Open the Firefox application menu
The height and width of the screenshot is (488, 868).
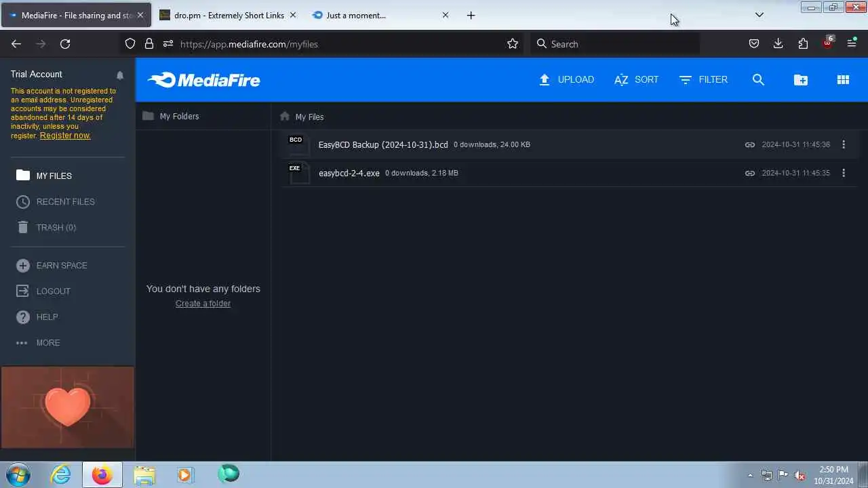[x=852, y=43]
